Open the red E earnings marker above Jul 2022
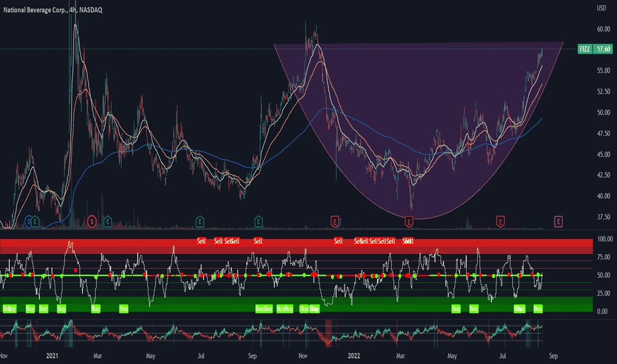 click(x=500, y=222)
